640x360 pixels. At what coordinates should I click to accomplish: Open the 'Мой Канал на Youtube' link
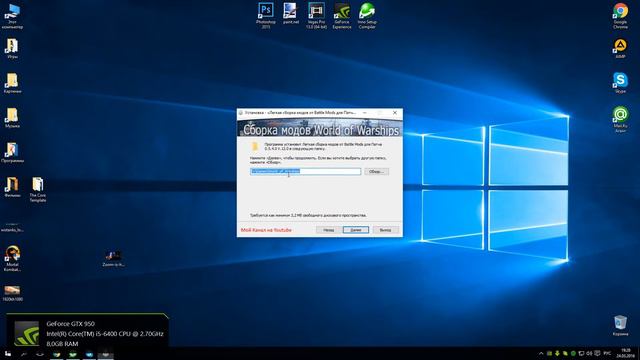click(266, 230)
